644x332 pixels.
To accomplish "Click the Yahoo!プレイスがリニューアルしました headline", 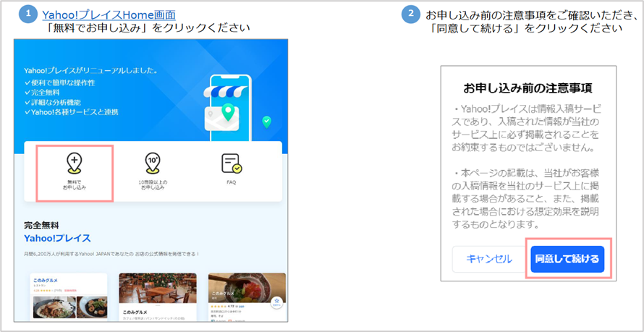I will (90, 71).
